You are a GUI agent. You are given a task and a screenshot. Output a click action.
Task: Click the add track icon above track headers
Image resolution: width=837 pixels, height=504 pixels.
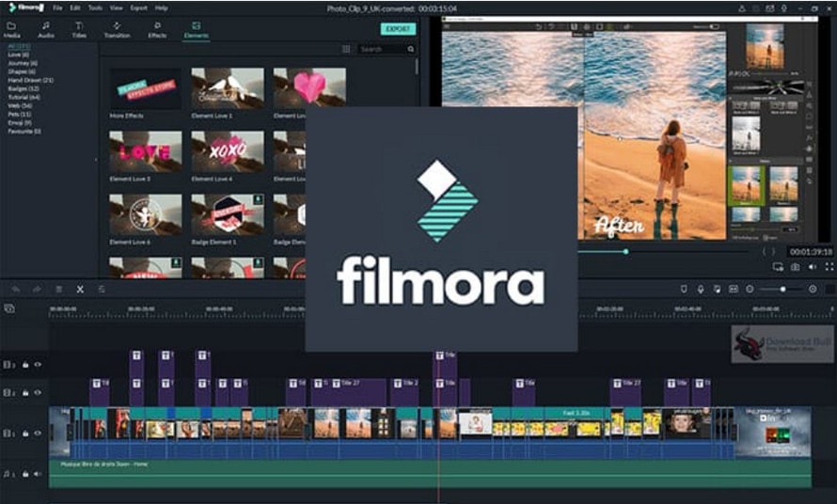9,308
